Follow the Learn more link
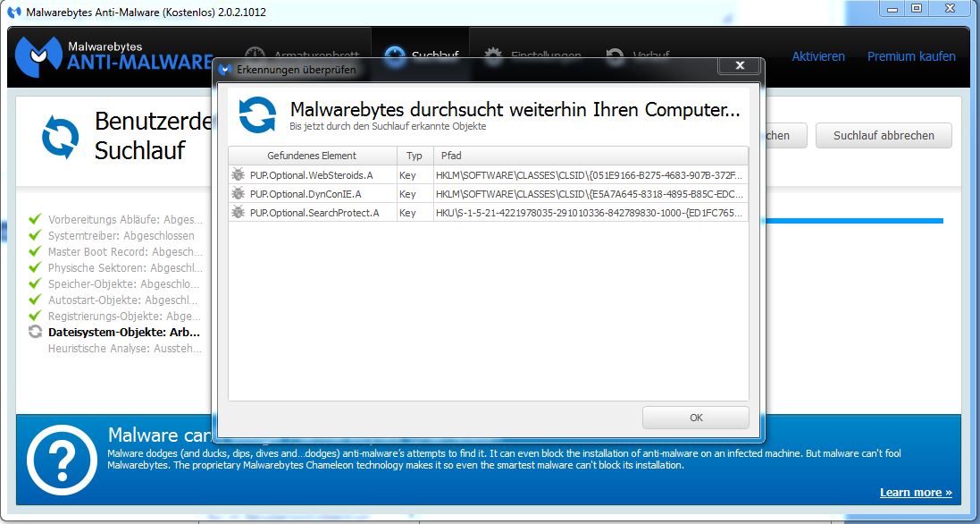The width and height of the screenshot is (980, 524). (x=916, y=492)
